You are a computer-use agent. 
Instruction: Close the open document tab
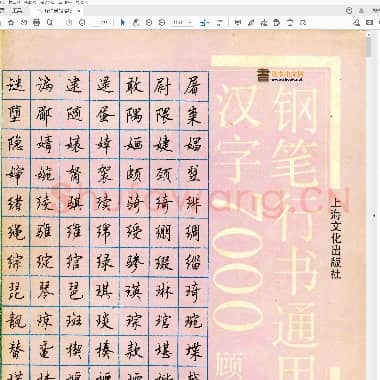79,11
